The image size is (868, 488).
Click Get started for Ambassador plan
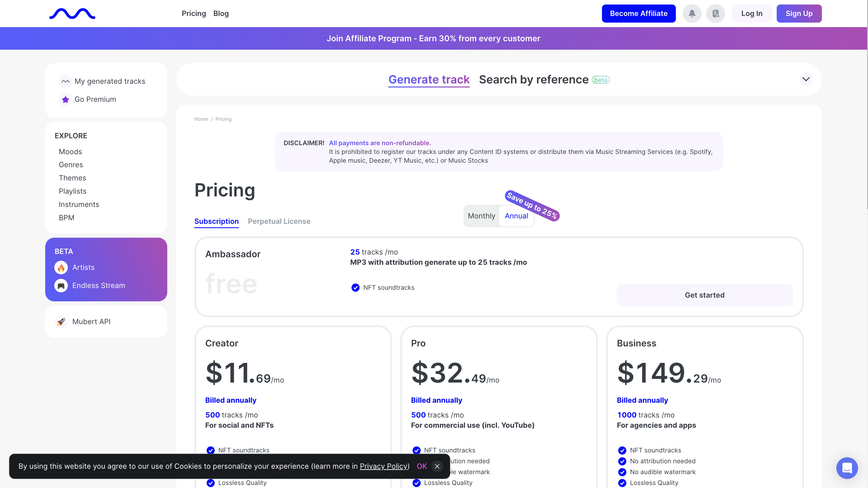704,295
